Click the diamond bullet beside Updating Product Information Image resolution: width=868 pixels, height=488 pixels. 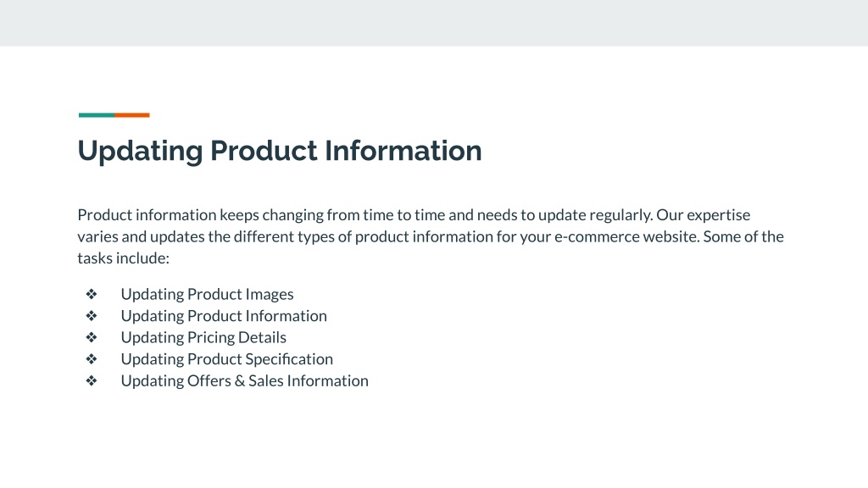point(92,315)
